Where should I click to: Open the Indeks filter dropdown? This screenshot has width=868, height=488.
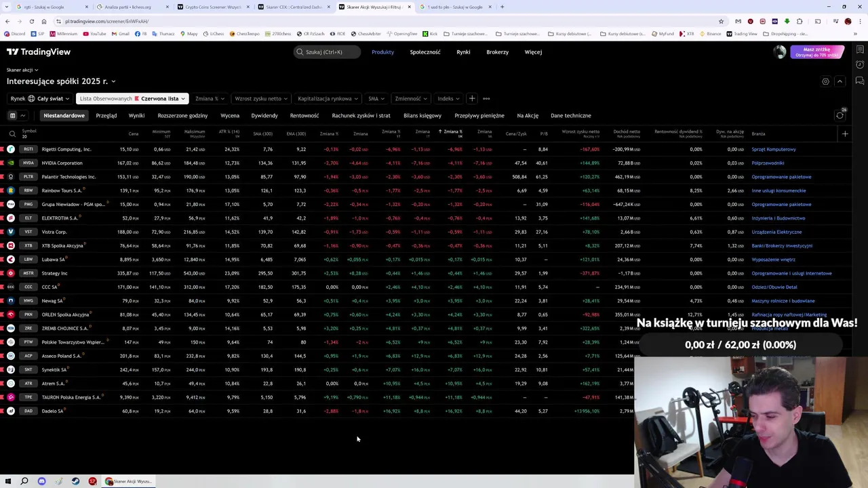pyautogui.click(x=449, y=98)
